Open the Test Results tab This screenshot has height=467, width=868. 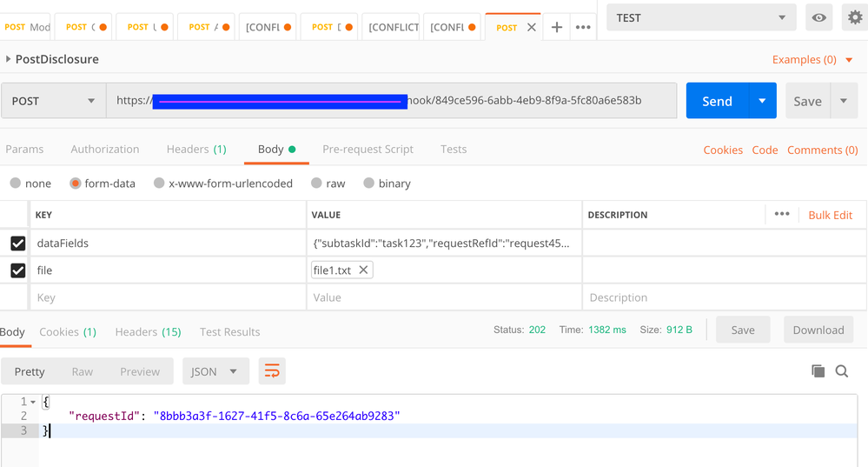click(x=229, y=332)
